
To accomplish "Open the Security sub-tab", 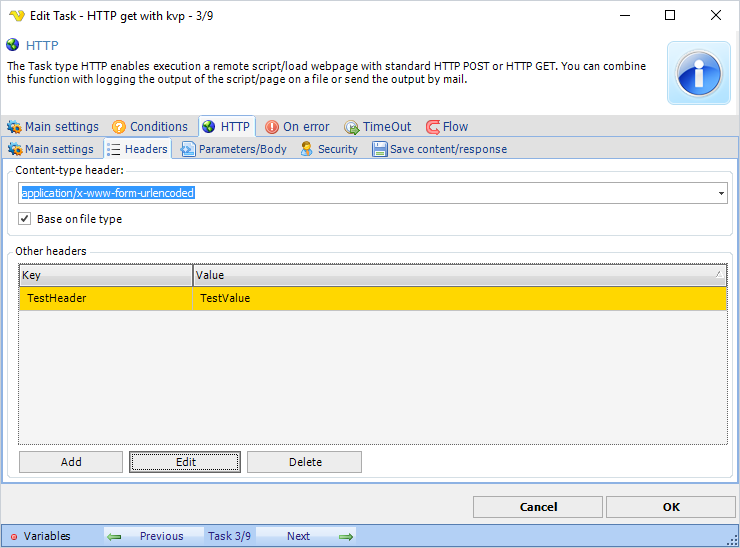I will point(329,149).
